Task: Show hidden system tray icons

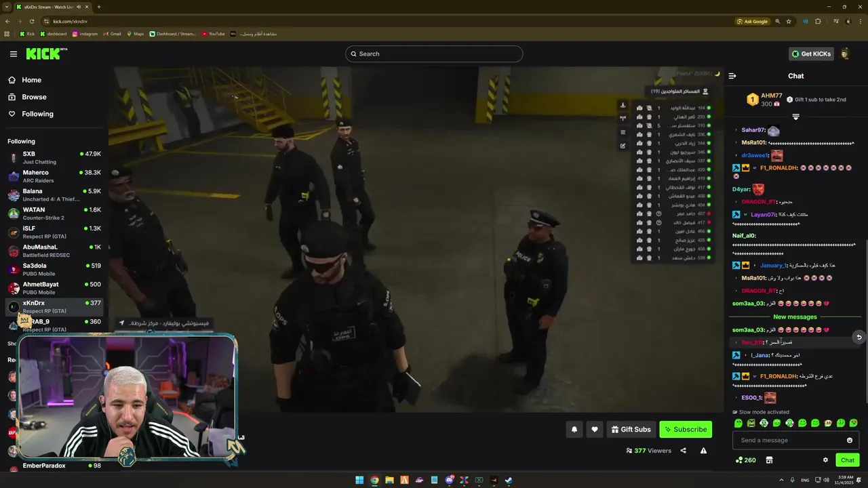Action: click(x=781, y=481)
